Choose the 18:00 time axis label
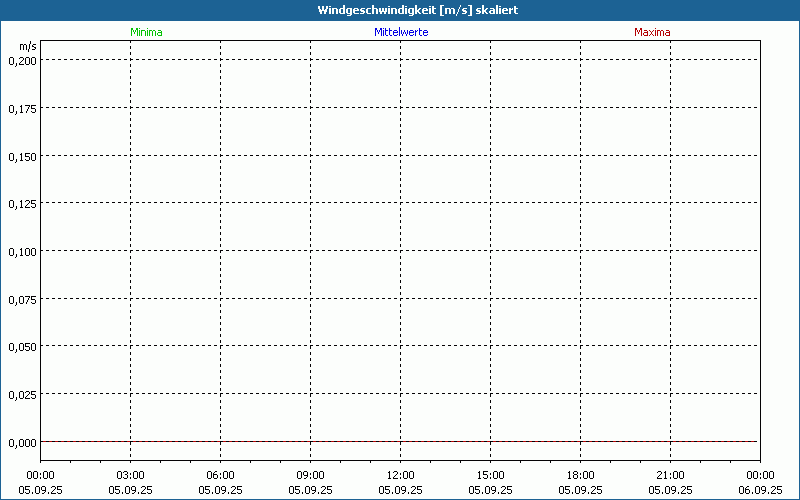Screen dimensions: 800x500 [x=580, y=475]
